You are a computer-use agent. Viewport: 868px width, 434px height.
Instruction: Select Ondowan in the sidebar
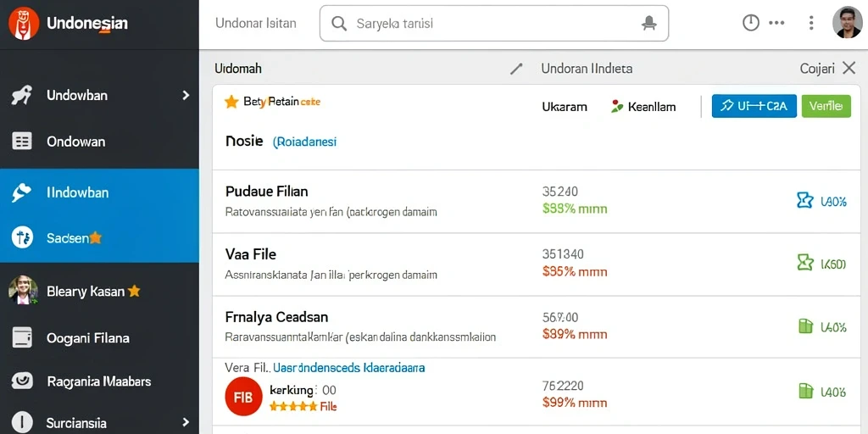99,142
